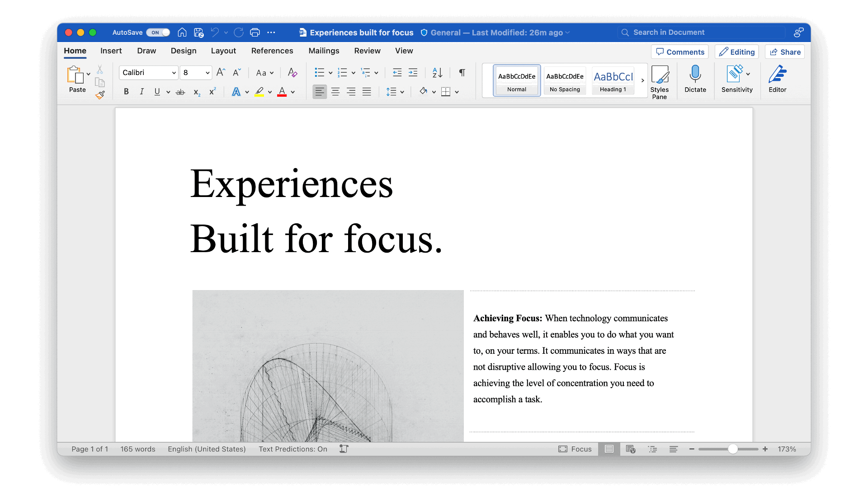Click the Share button
This screenshot has height=488, width=868.
pos(784,52)
